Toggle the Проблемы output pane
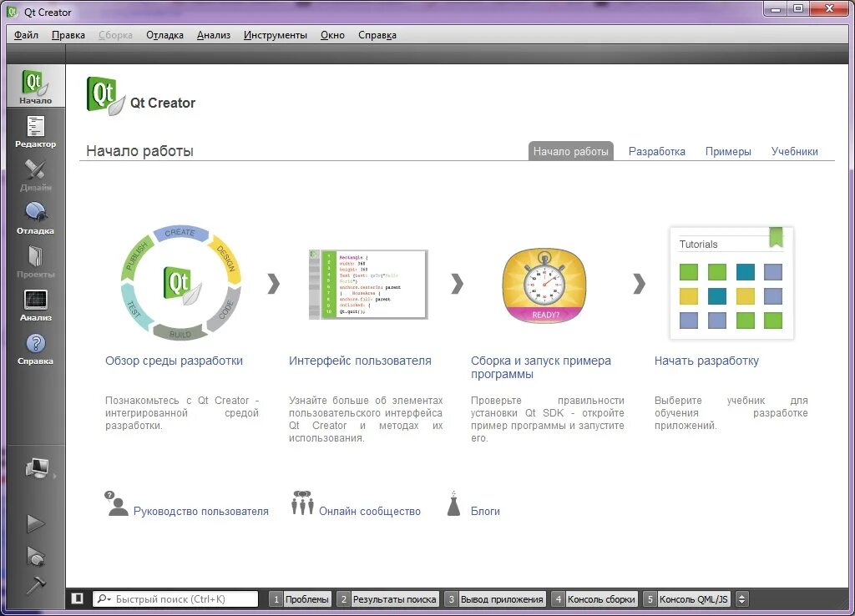Image resolution: width=855 pixels, height=616 pixels. point(301,599)
